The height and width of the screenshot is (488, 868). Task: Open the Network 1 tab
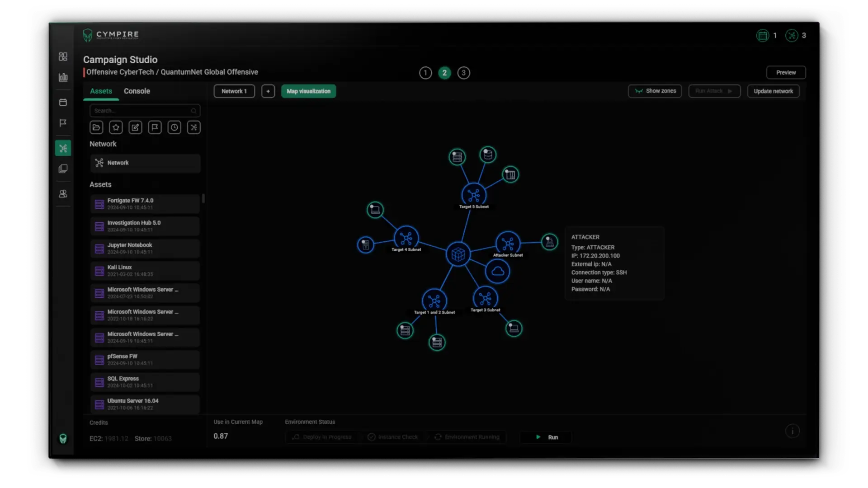[234, 91]
